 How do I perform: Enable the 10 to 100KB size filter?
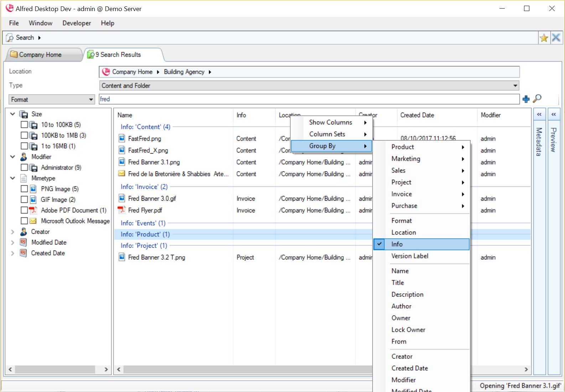pos(24,125)
